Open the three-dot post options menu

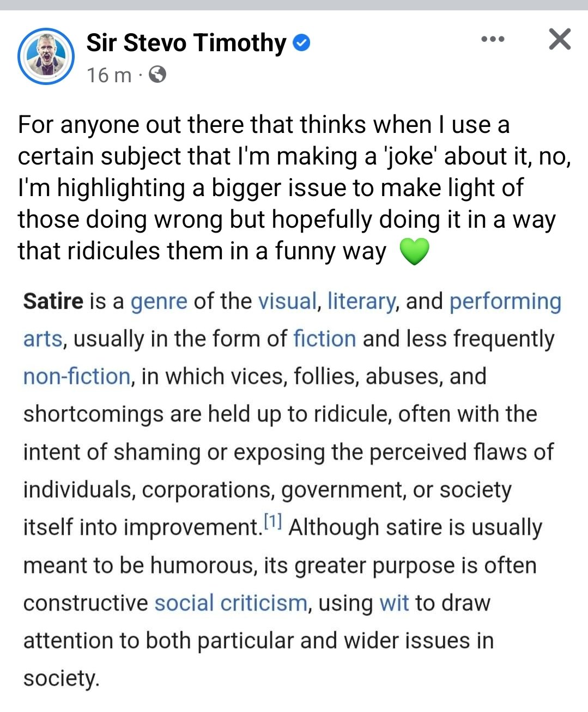(x=493, y=39)
